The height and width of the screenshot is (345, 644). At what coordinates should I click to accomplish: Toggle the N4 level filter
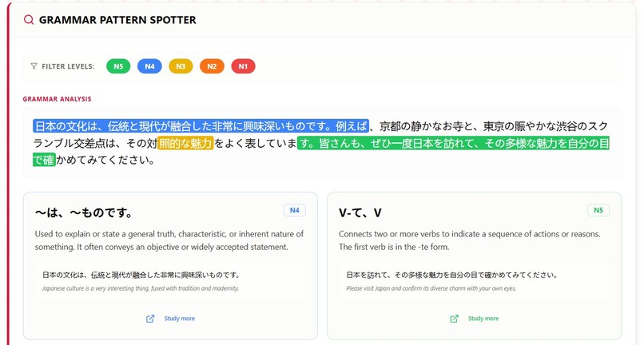149,66
